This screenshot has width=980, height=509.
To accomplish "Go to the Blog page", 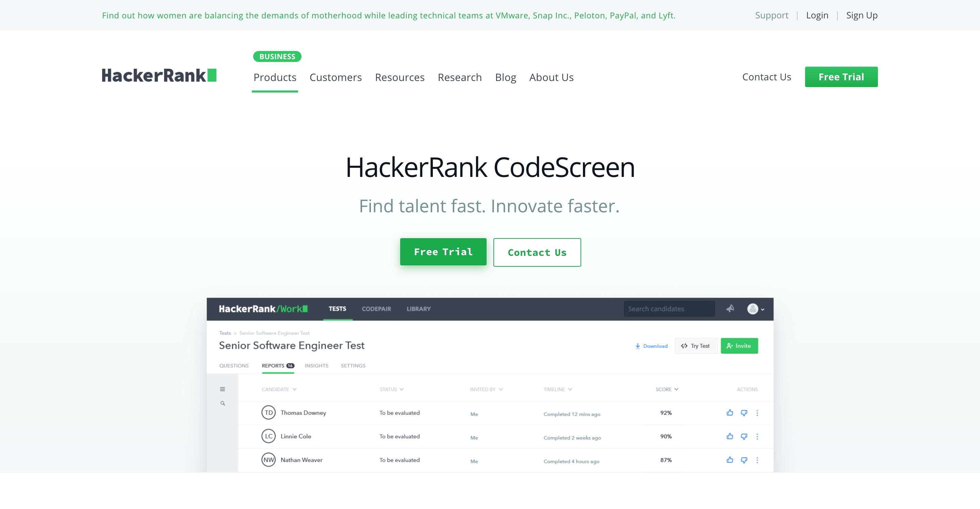I will point(506,77).
